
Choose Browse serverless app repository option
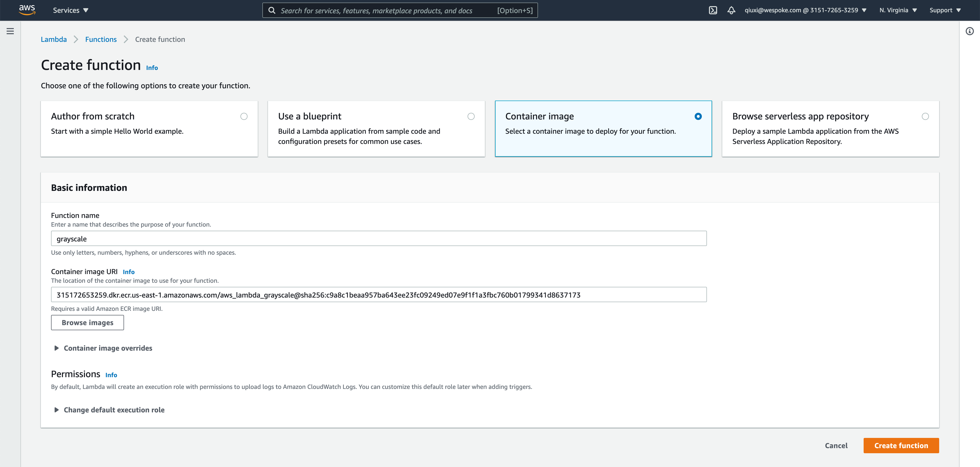[x=925, y=116]
